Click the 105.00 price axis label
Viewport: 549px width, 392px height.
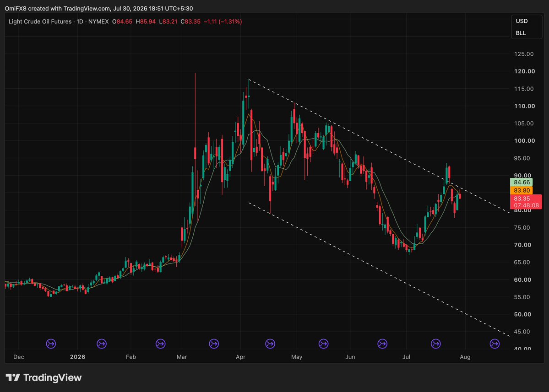pos(524,124)
